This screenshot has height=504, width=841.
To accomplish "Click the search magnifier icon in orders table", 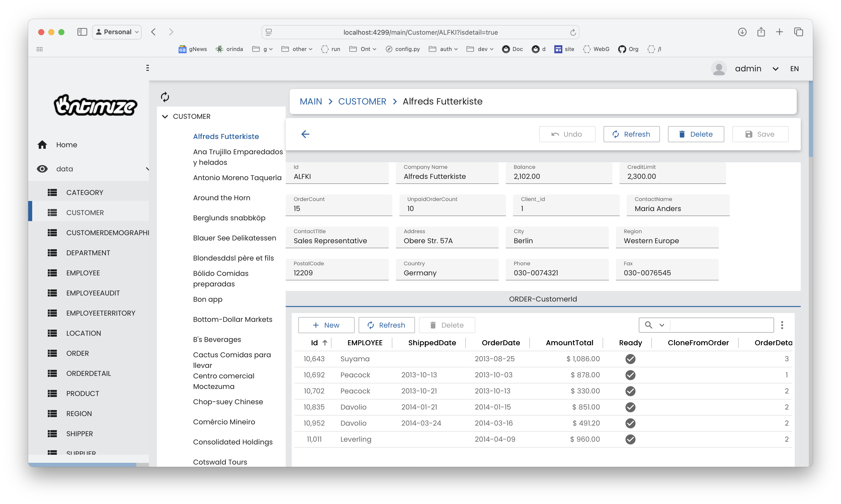I will 648,325.
